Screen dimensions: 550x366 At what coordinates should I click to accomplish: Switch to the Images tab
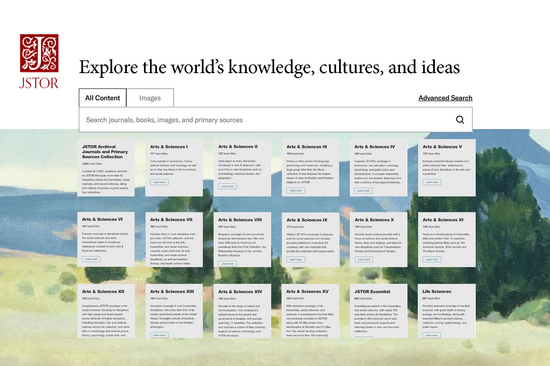(x=150, y=98)
